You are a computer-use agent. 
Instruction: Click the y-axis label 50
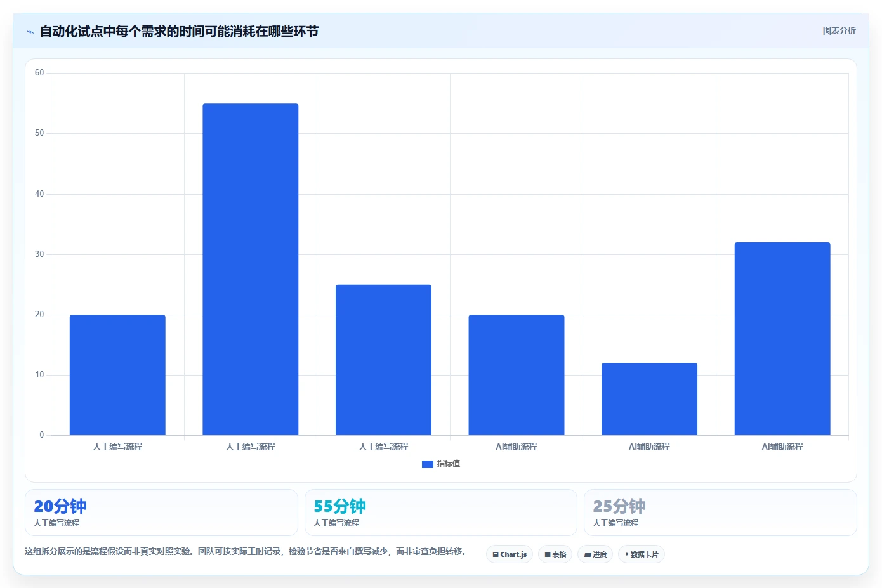pos(39,133)
